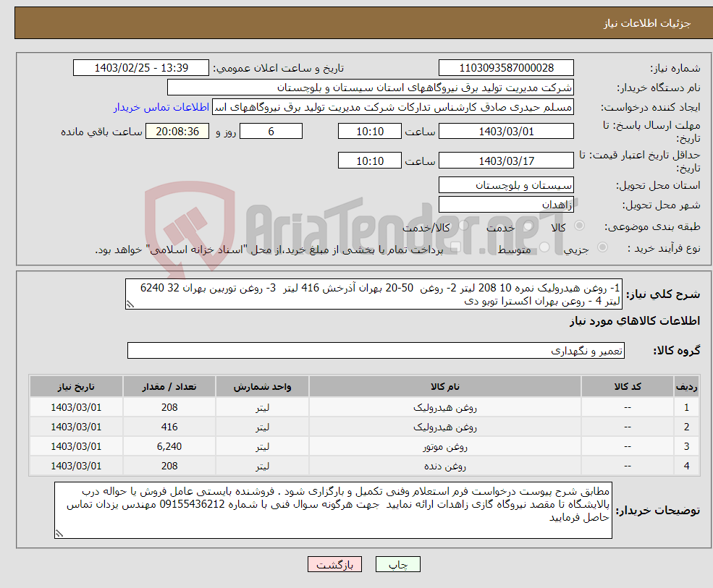
Task: Click the resize handle of the description box
Action: [x=130, y=304]
